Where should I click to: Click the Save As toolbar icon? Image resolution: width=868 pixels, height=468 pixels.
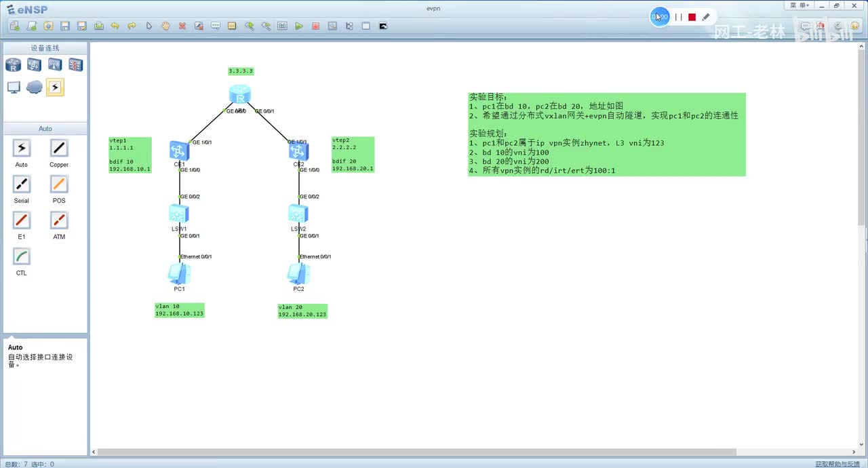[81, 26]
